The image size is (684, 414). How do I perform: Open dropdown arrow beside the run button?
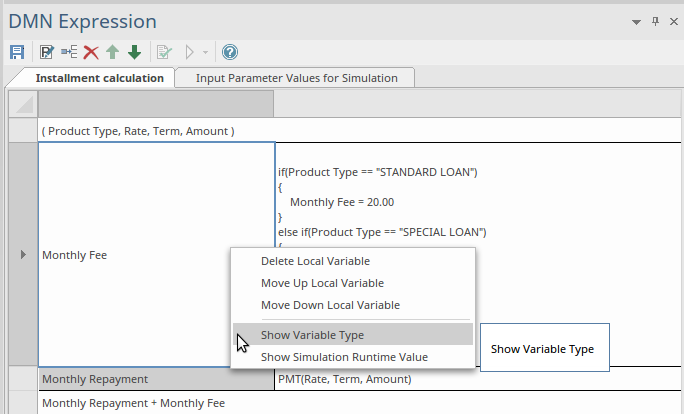[x=205, y=52]
